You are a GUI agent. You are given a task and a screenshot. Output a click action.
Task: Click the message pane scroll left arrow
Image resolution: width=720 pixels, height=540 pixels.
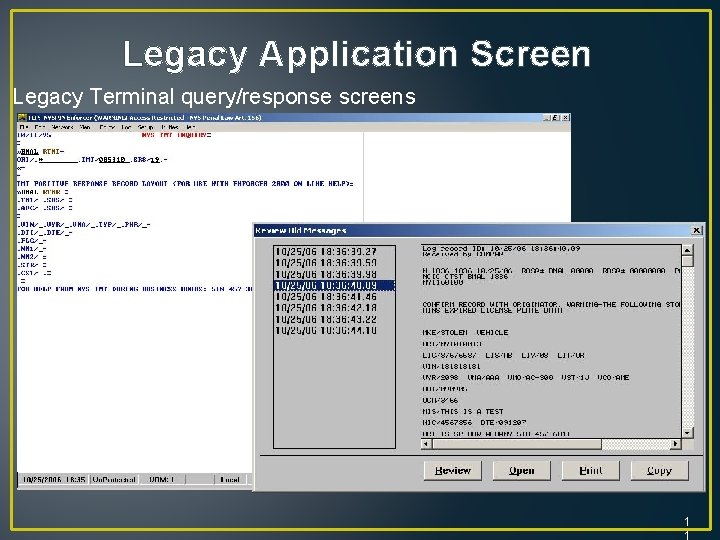(x=426, y=444)
